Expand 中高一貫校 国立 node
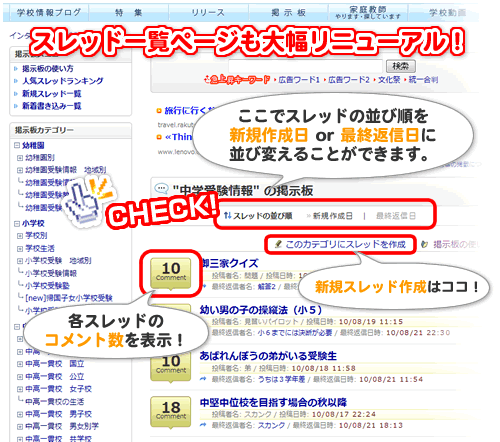This screenshot has height=442, width=500. (x=20, y=364)
